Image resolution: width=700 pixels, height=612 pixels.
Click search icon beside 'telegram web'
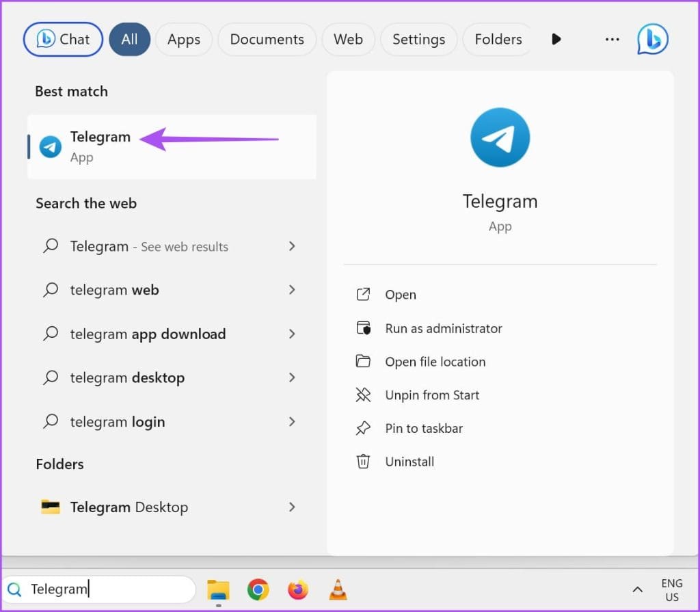click(51, 289)
